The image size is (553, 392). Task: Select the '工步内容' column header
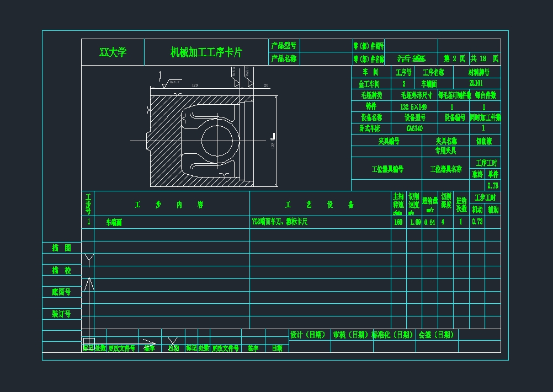pos(169,205)
